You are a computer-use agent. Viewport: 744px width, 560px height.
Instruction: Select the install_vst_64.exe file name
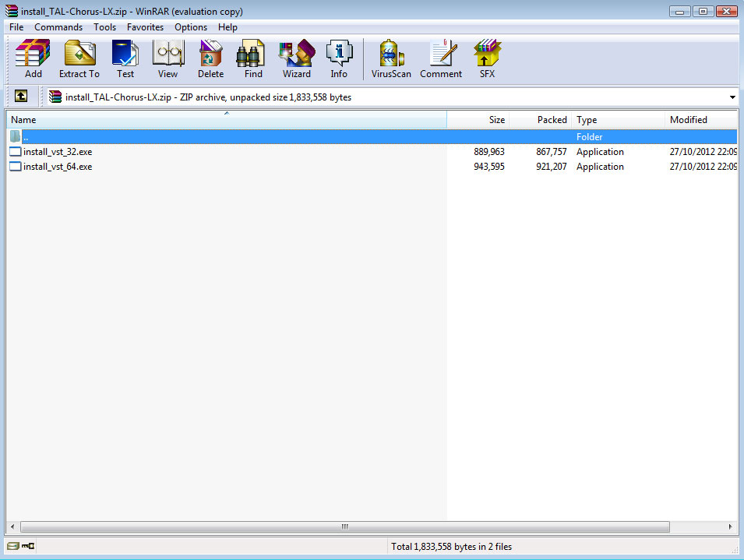point(58,167)
